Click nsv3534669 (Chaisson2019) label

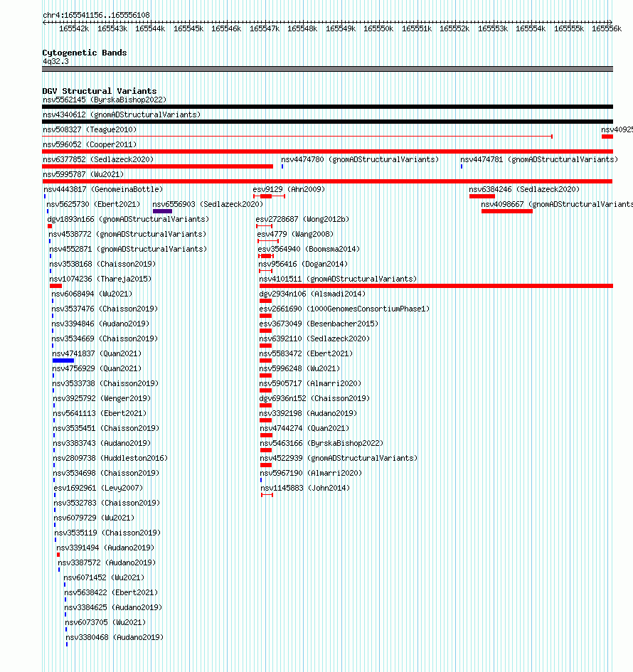tap(105, 339)
